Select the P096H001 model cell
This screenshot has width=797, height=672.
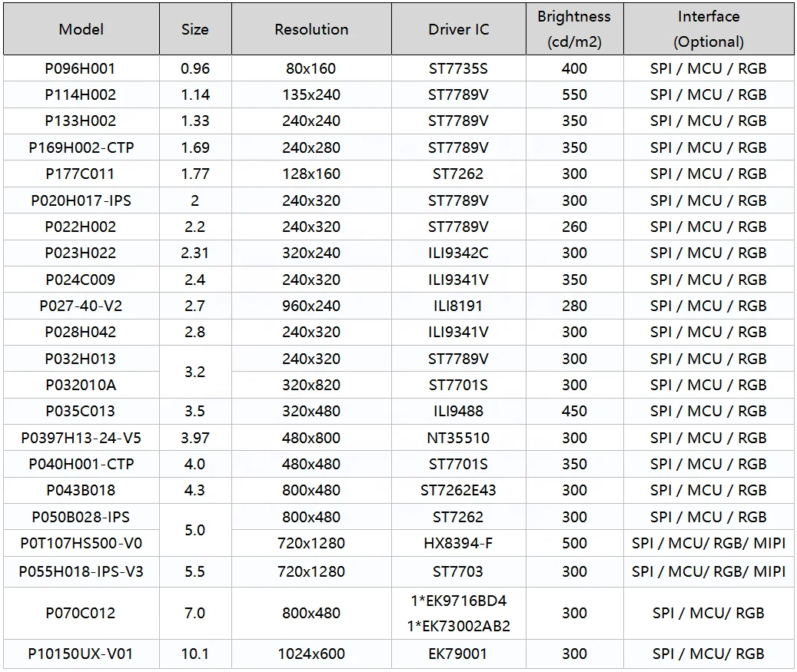(x=79, y=68)
